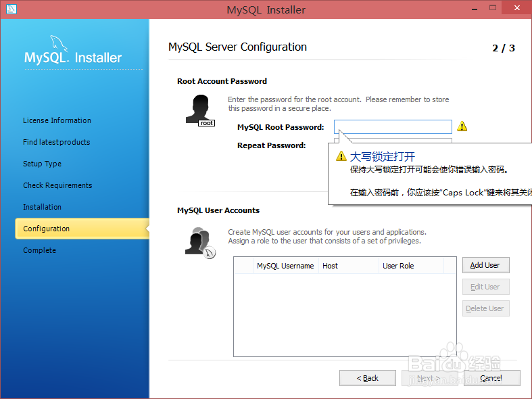
Task: Click the root user silhouette icon
Action: (200, 111)
